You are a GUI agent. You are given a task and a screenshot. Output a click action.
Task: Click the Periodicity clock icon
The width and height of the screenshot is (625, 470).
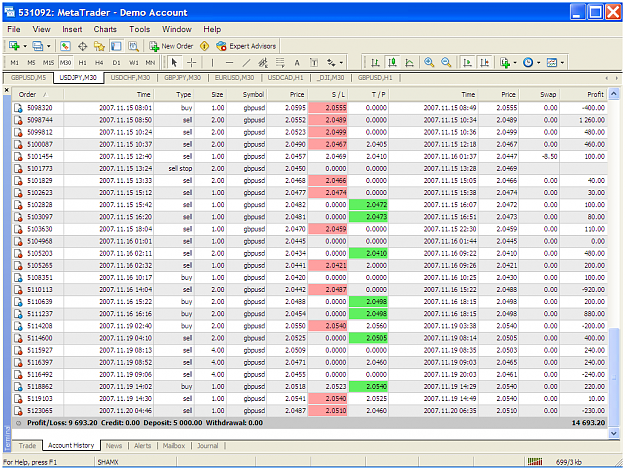(x=528, y=63)
